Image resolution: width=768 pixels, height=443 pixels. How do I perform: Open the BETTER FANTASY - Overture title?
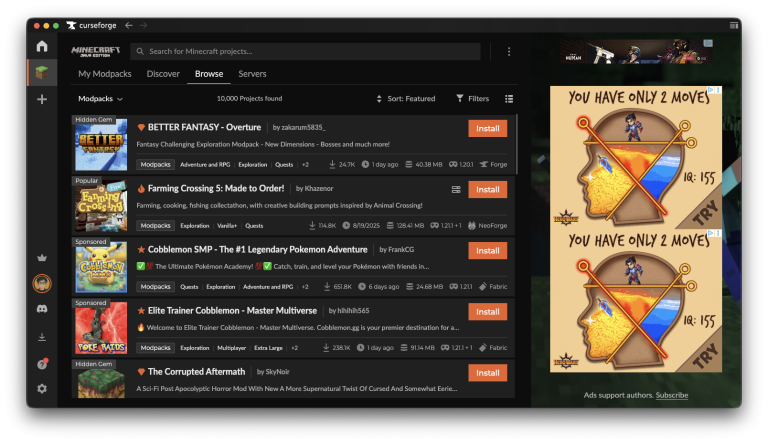pos(204,127)
